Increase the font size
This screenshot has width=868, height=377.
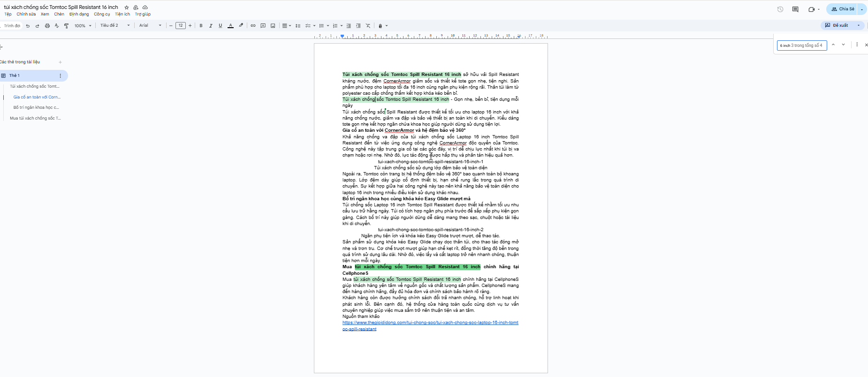click(190, 26)
